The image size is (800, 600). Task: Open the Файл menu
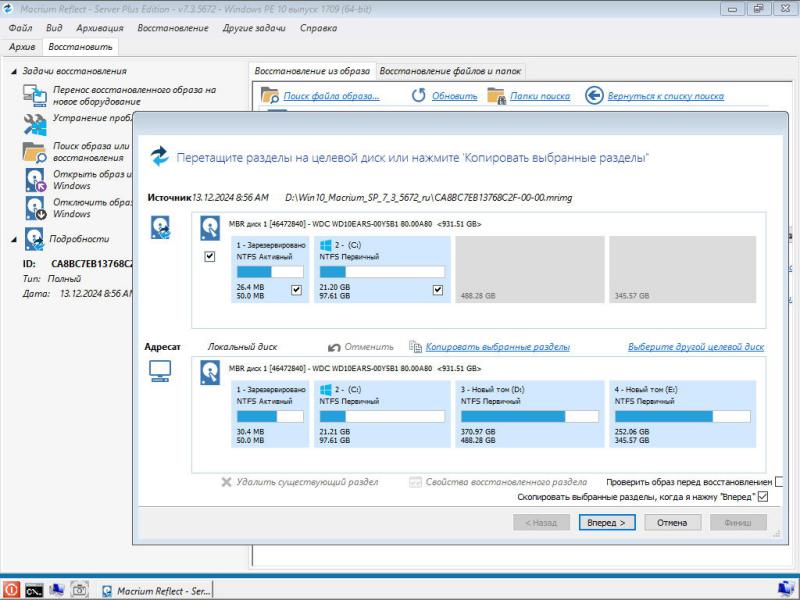(x=20, y=28)
